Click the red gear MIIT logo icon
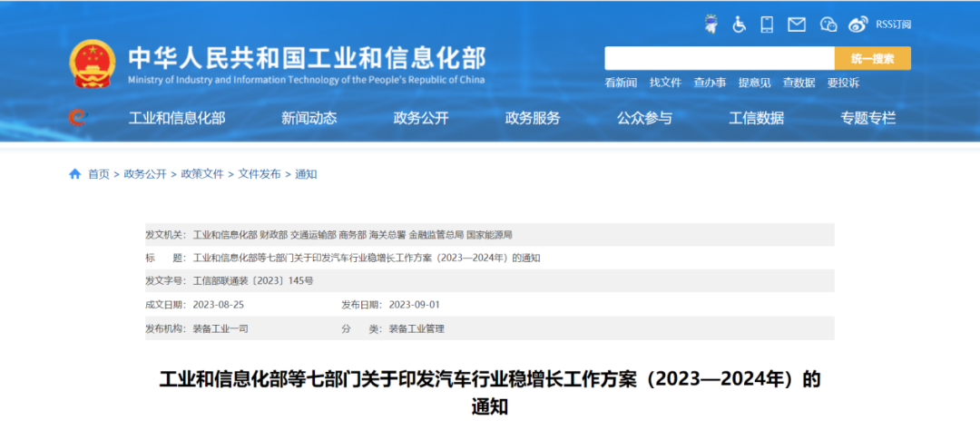The height and width of the screenshot is (430, 980). pyautogui.click(x=77, y=118)
